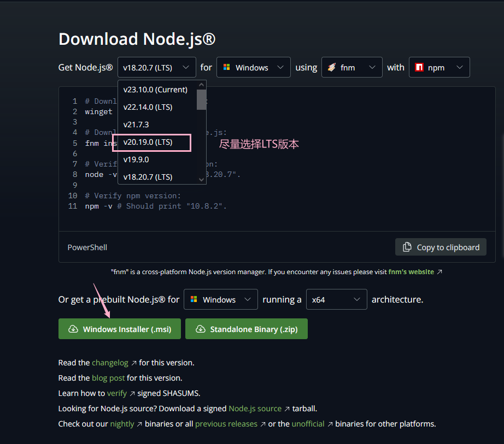This screenshot has height=444, width=504.
Task: Click the red npm logo icon
Action: (419, 67)
